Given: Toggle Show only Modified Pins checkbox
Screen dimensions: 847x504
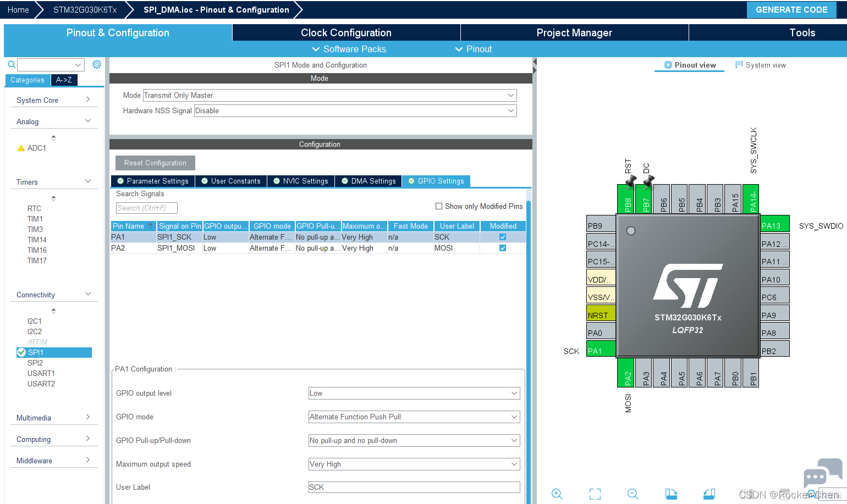Looking at the screenshot, I should (x=439, y=206).
